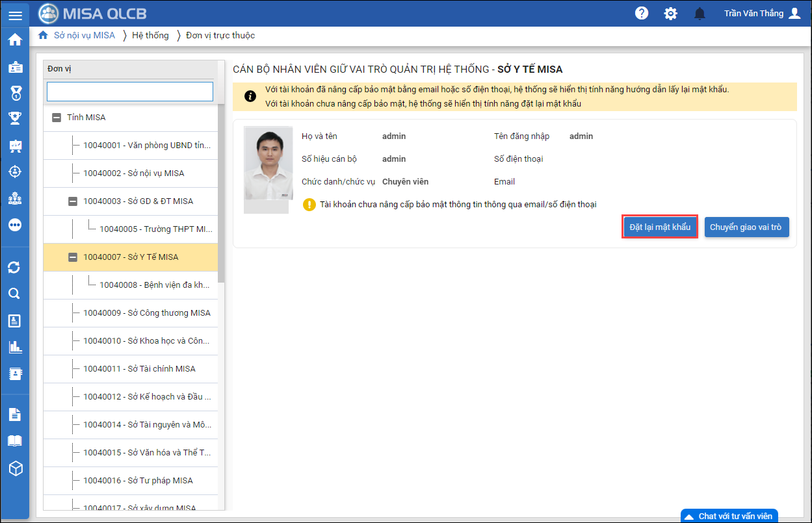Click the bar chart icon in the sidebar

(14, 346)
